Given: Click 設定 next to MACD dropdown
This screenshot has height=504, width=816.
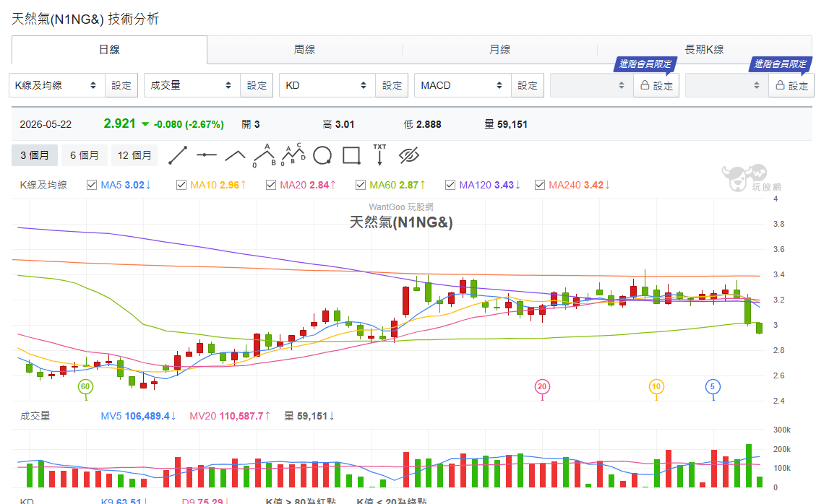Looking at the screenshot, I should (x=527, y=85).
